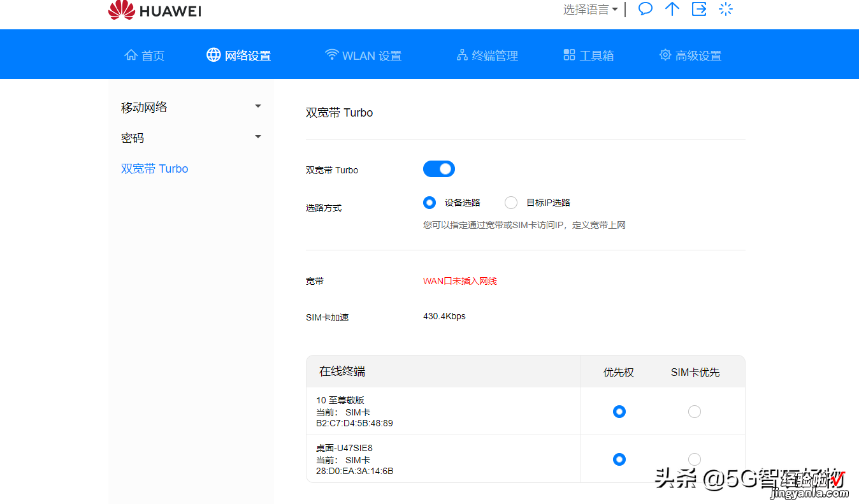This screenshot has height=504, width=859.
Task: Select the 设备选路 radio option
Action: coord(429,203)
